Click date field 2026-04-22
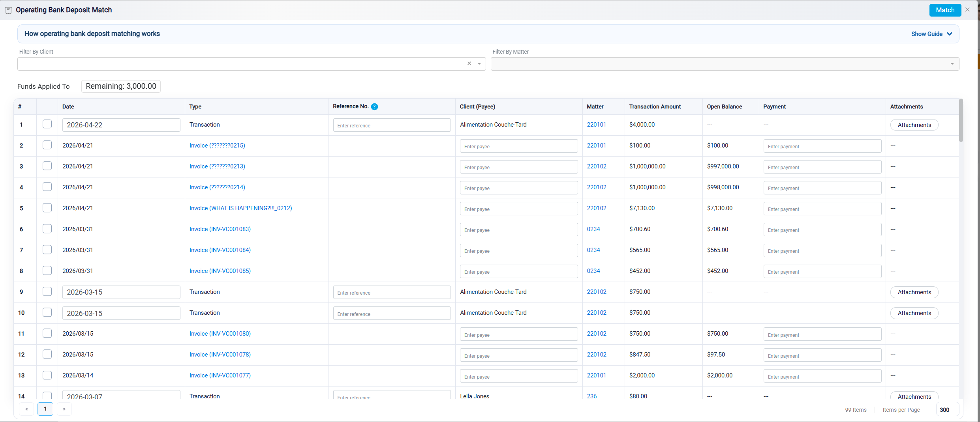 coord(121,125)
